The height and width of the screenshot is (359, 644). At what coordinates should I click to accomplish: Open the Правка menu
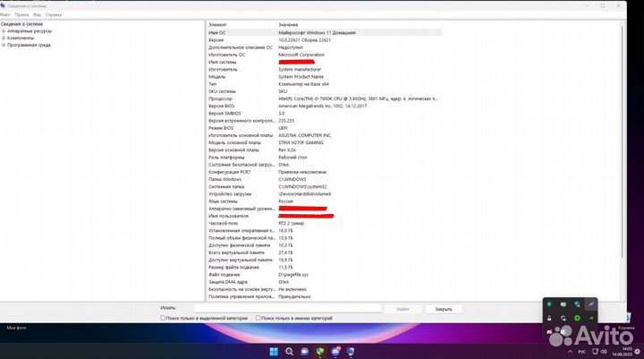[21, 14]
